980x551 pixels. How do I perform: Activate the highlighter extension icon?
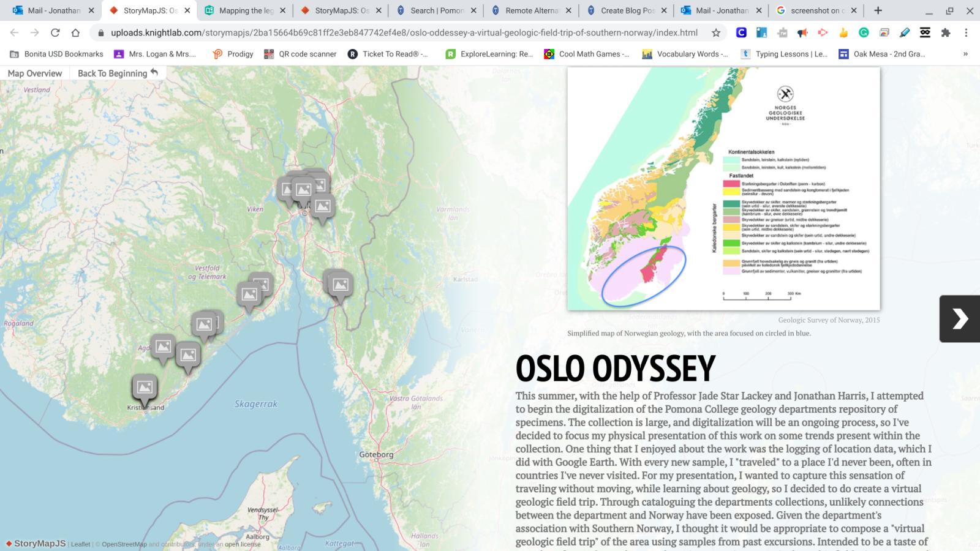pyautogui.click(x=905, y=34)
